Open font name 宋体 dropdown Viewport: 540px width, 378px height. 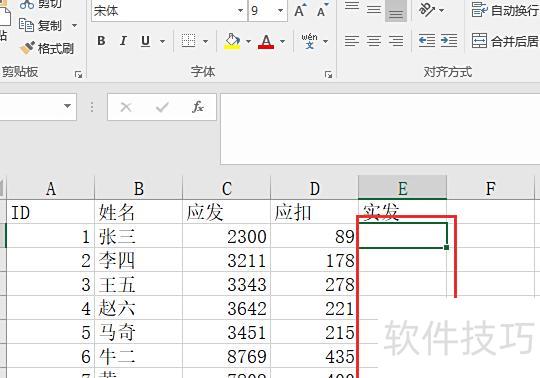(x=241, y=11)
